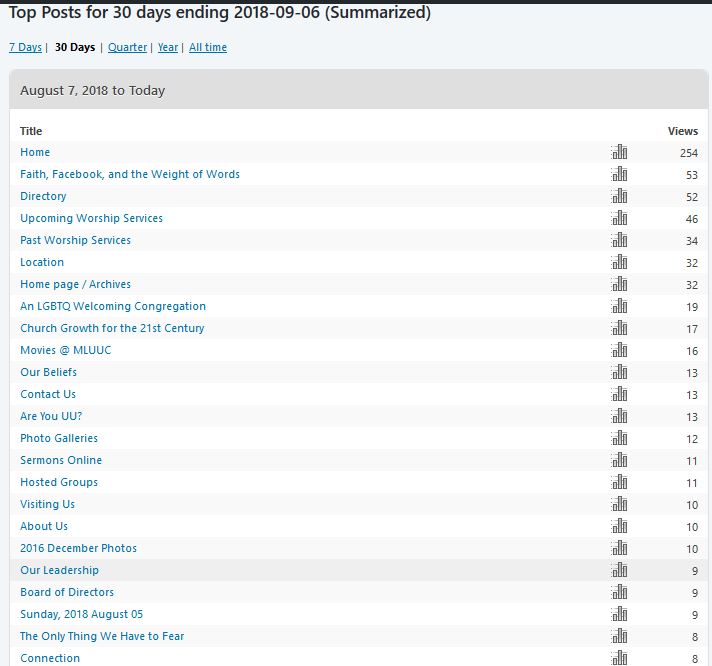Select the 30 Days period
Screen dimensions: 712x666
point(75,47)
